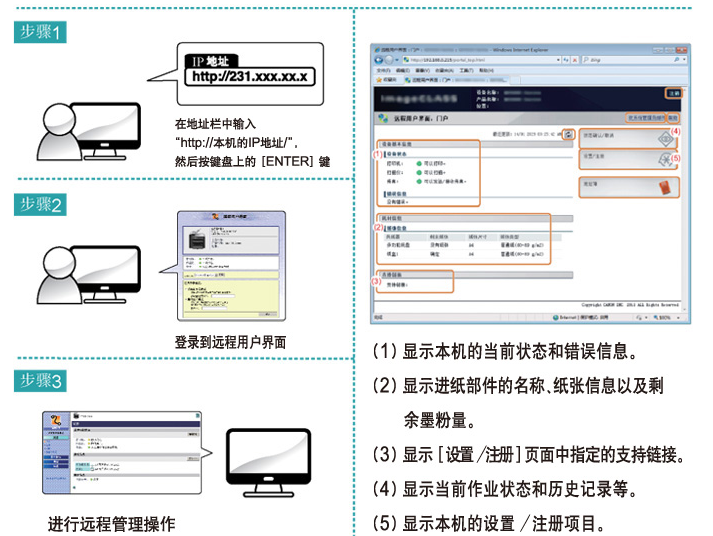Open the 设置/注册 settings button
The height and width of the screenshot is (536, 713).
[x=628, y=160]
